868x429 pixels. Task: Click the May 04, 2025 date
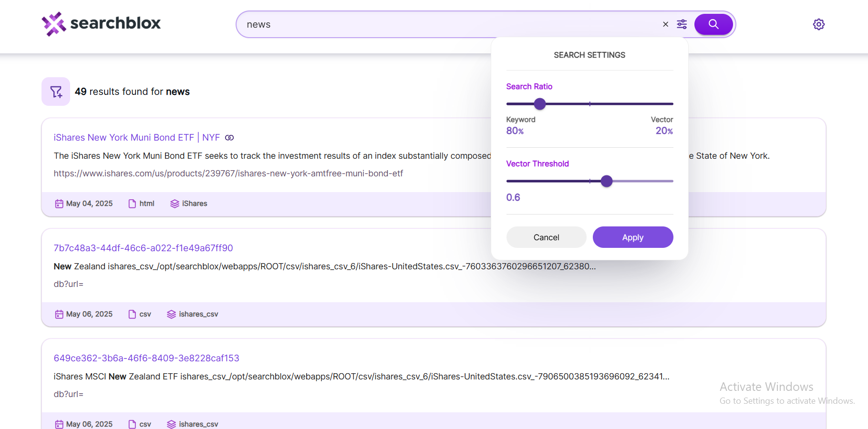tap(90, 204)
